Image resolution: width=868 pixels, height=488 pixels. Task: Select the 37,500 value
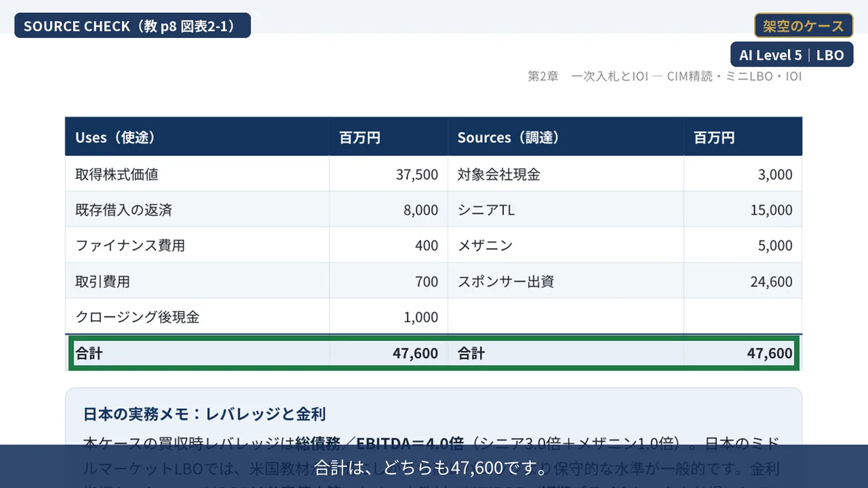click(417, 174)
